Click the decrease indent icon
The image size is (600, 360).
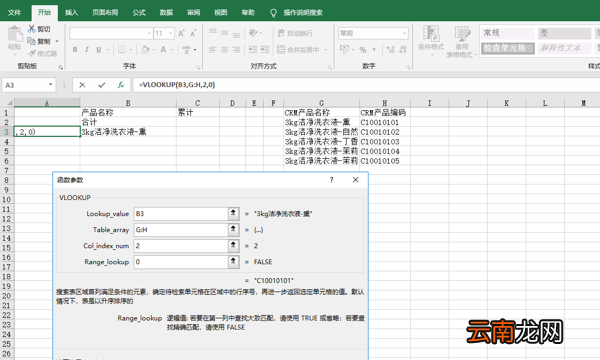[x=253, y=50]
